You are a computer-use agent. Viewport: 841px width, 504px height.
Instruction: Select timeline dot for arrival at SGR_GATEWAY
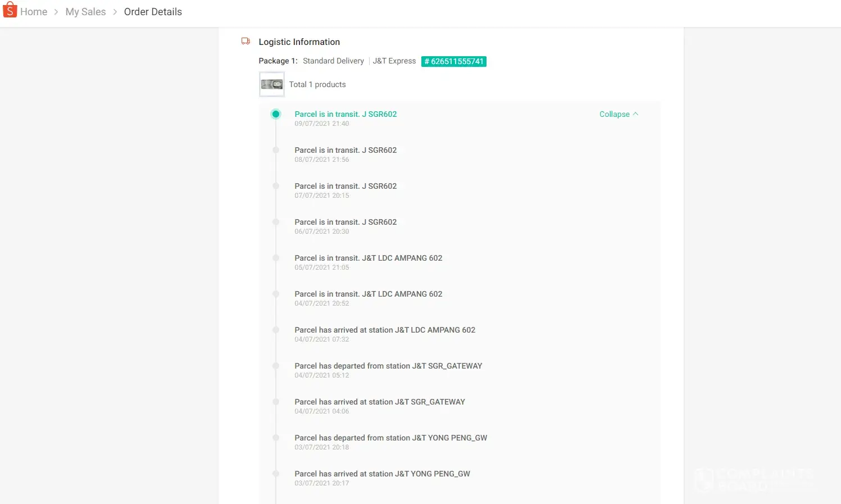click(x=276, y=402)
